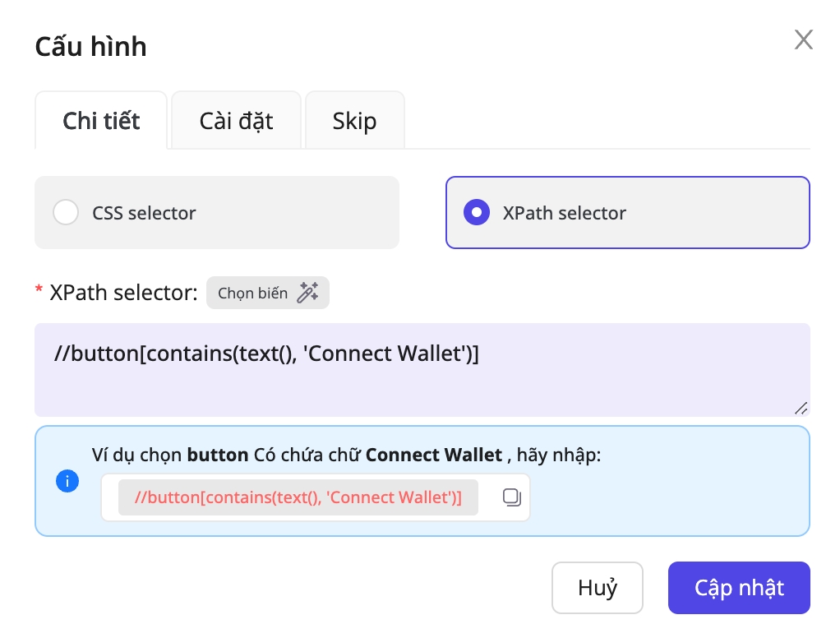
Task: Focus the XPath selector text area
Action: [x=422, y=369]
